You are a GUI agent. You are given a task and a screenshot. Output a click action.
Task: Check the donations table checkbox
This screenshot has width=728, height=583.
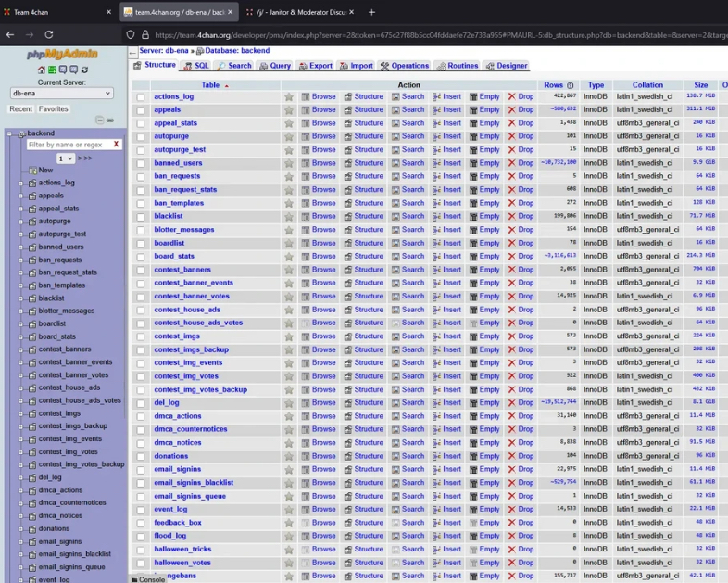click(141, 457)
